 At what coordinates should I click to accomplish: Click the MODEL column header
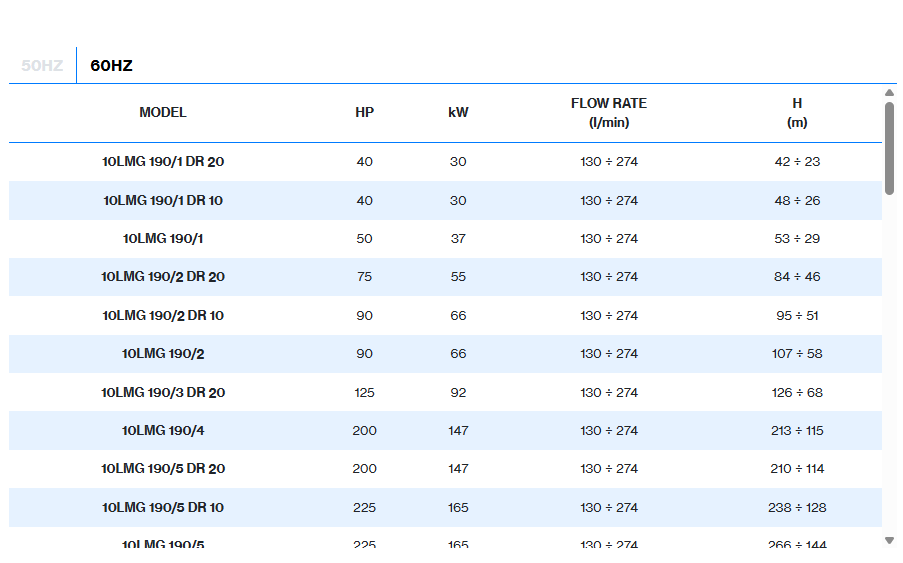[163, 113]
